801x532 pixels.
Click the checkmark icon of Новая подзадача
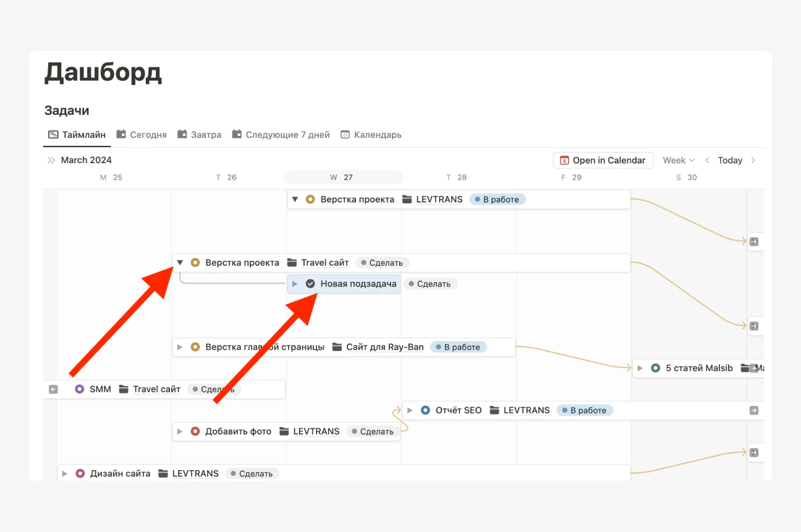pyautogui.click(x=310, y=284)
